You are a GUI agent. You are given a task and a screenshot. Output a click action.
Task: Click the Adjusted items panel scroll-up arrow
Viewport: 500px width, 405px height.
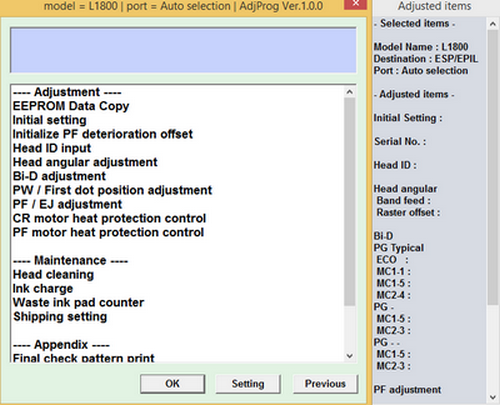tap(493, 24)
